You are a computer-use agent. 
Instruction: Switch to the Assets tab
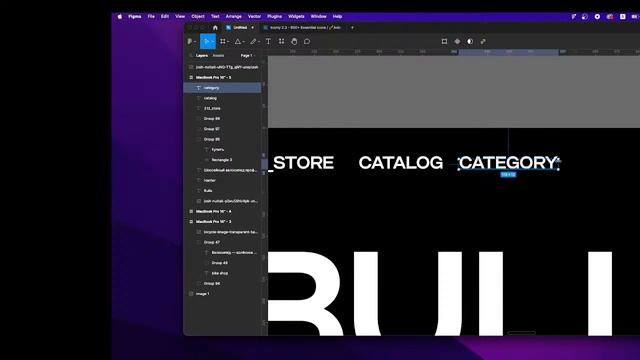click(x=218, y=55)
